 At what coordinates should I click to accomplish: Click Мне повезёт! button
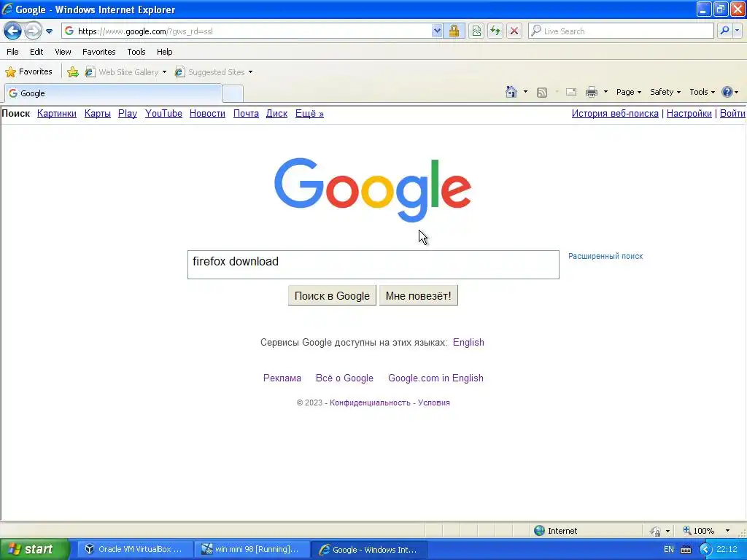[x=418, y=296]
